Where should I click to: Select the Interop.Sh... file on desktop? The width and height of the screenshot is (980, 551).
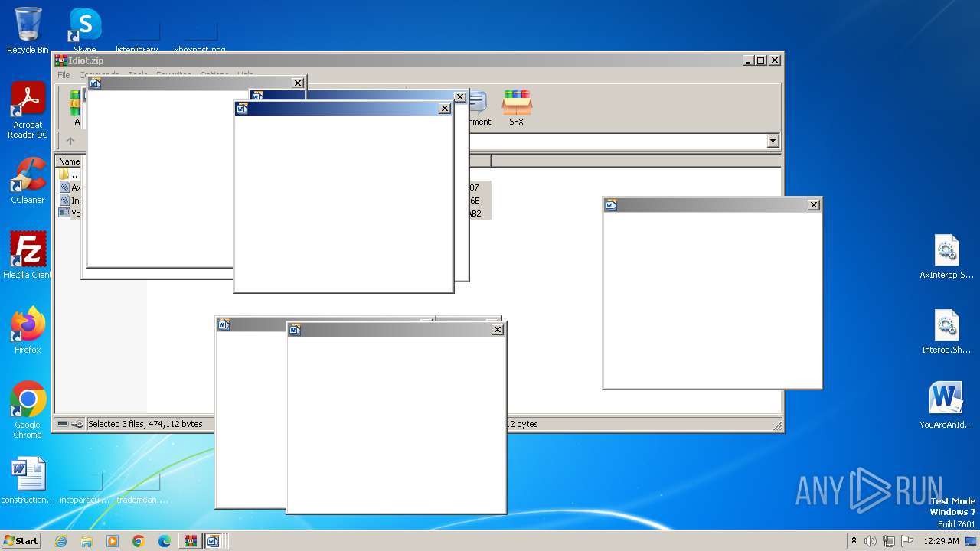947,332
